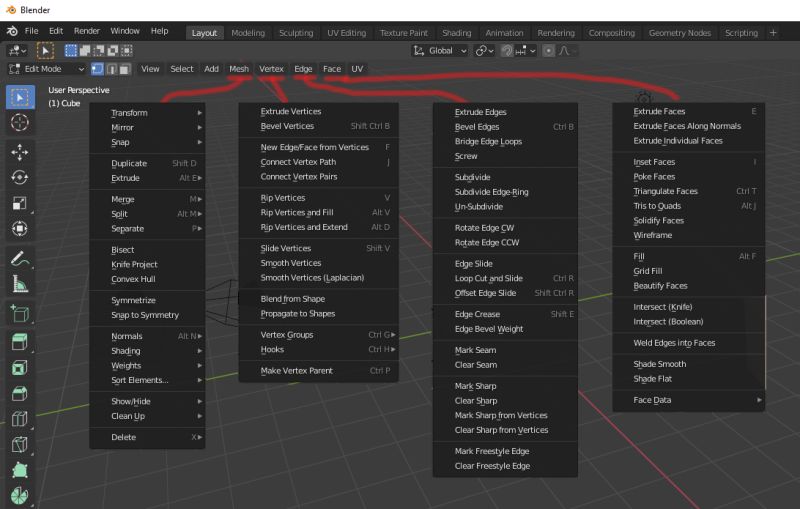The image size is (800, 509).
Task: Enable edge select mode
Action: tap(111, 69)
